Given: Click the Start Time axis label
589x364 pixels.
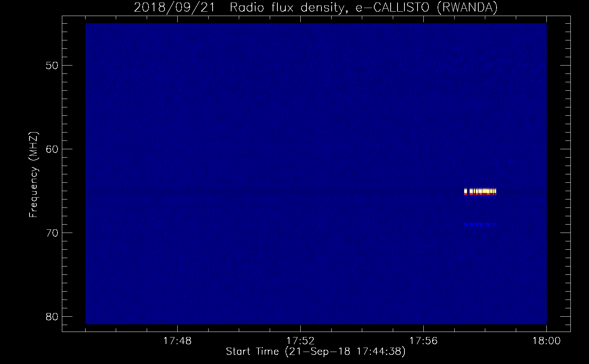Looking at the screenshot, I should [x=316, y=352].
